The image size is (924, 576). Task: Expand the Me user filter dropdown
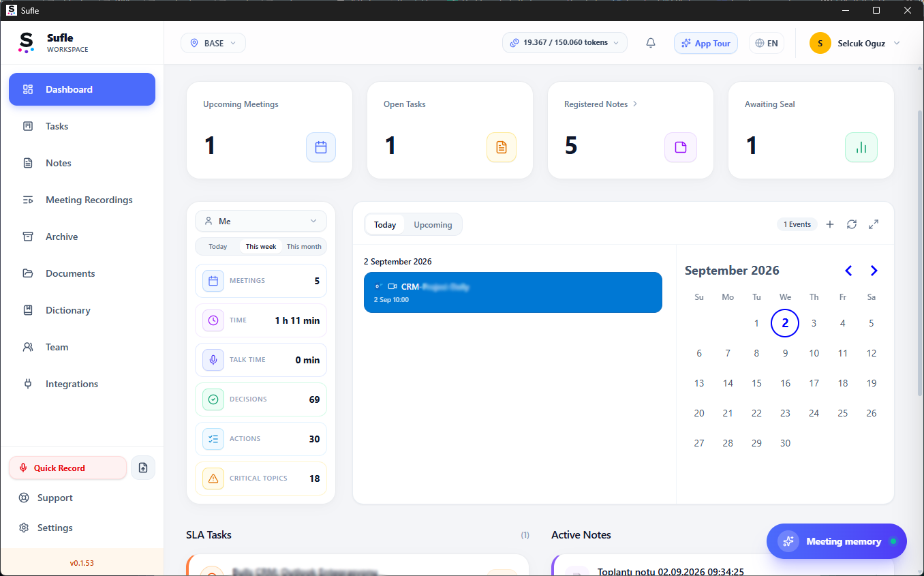261,221
